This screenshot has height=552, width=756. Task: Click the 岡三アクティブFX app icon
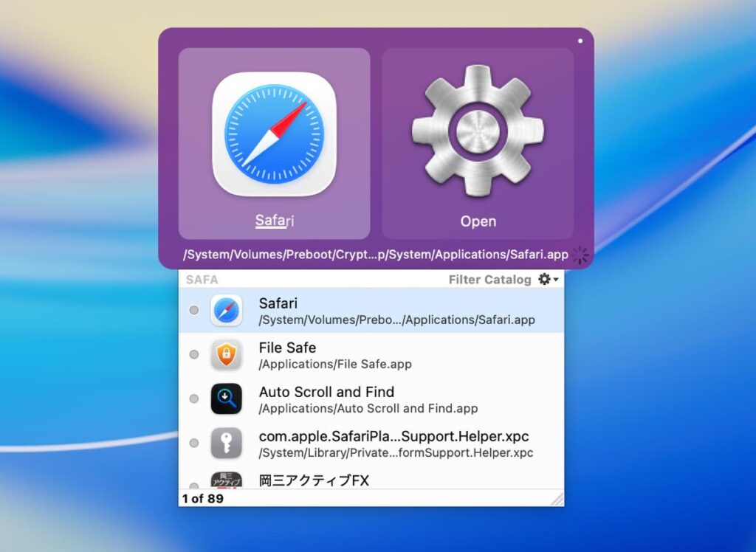coord(227,480)
